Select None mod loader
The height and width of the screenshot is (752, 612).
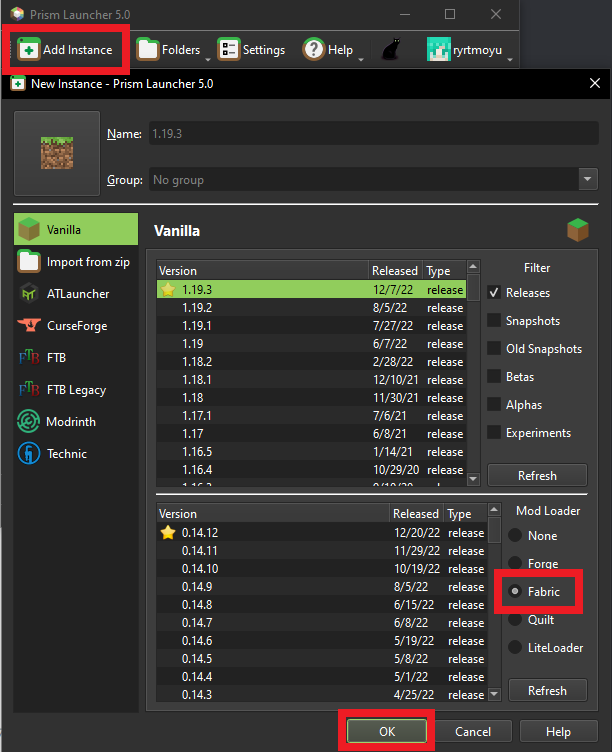[515, 535]
